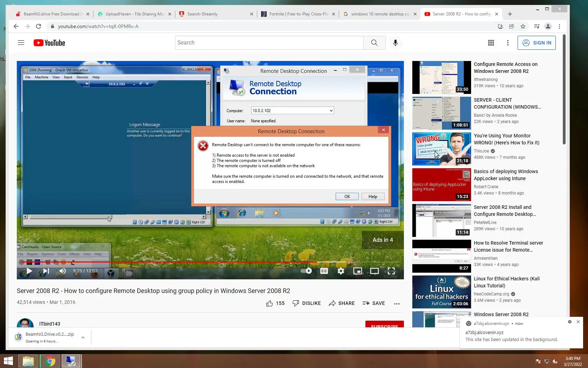
Task: Click the page vertical scrollbar
Action: pos(564,89)
